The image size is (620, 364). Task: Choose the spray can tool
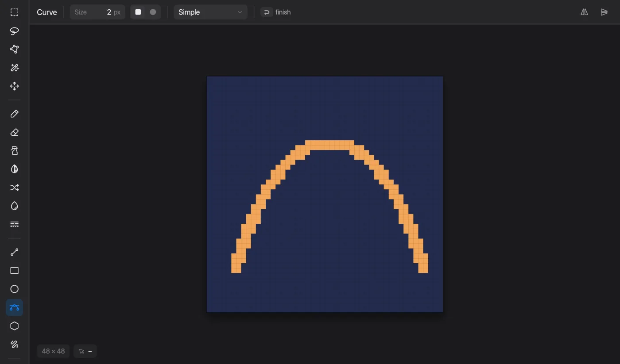pos(14,151)
